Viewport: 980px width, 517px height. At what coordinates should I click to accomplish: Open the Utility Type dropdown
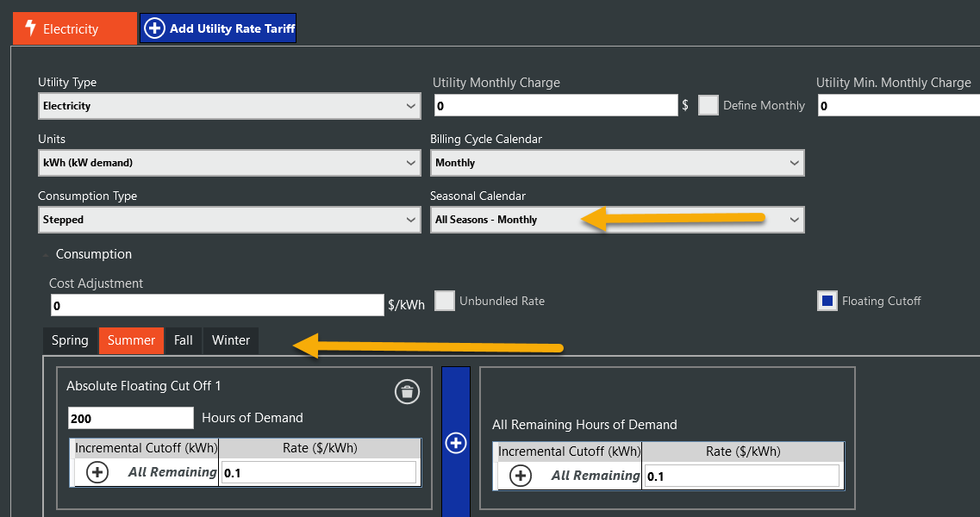229,106
